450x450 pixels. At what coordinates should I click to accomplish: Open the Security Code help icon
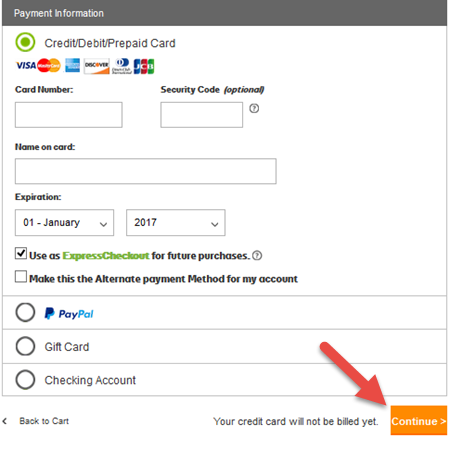(254, 108)
